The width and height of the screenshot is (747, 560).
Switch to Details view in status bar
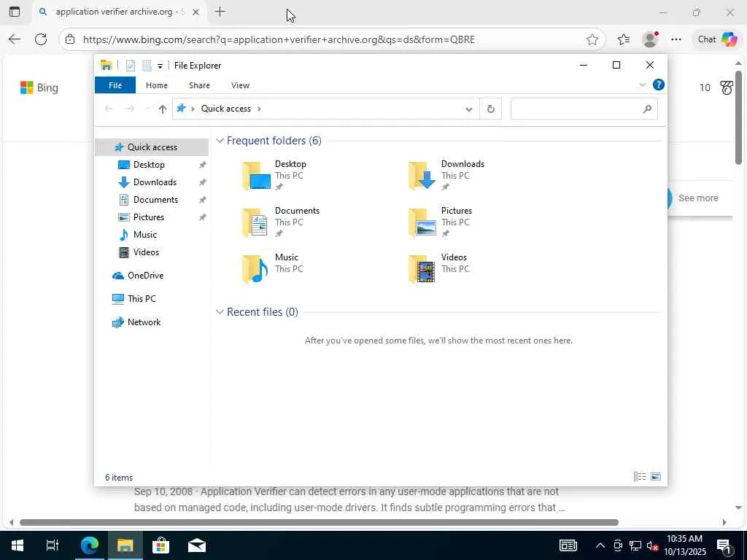point(640,477)
